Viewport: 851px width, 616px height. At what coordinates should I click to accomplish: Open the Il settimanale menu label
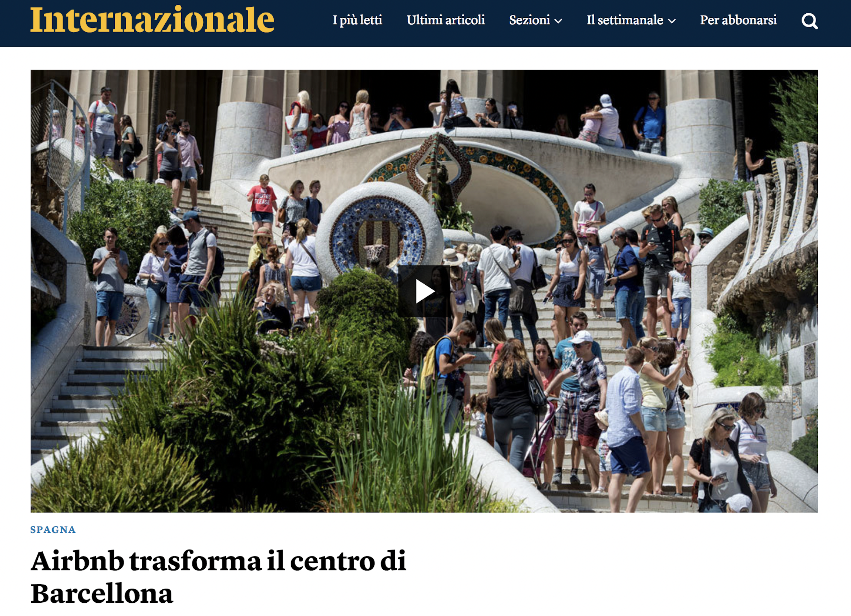click(x=624, y=20)
